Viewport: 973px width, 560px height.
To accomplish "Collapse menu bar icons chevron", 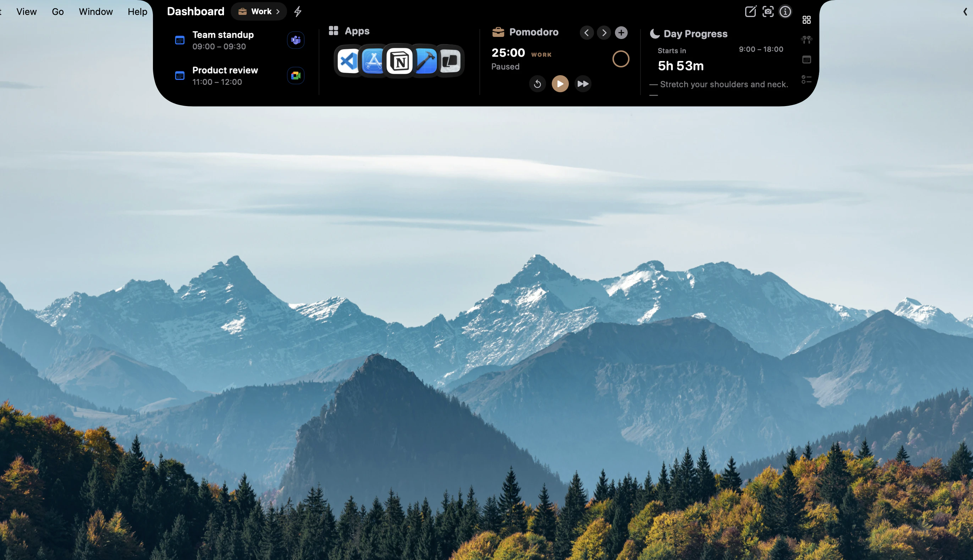I will click(x=965, y=12).
